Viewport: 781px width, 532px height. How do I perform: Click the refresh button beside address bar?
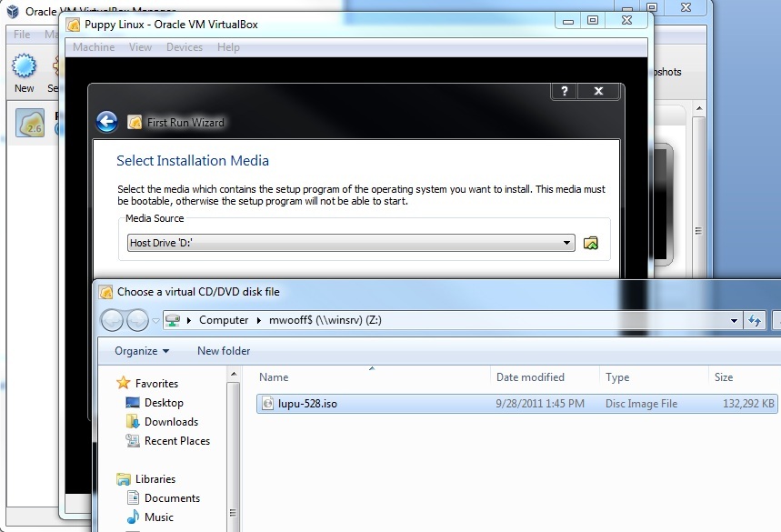coord(755,320)
